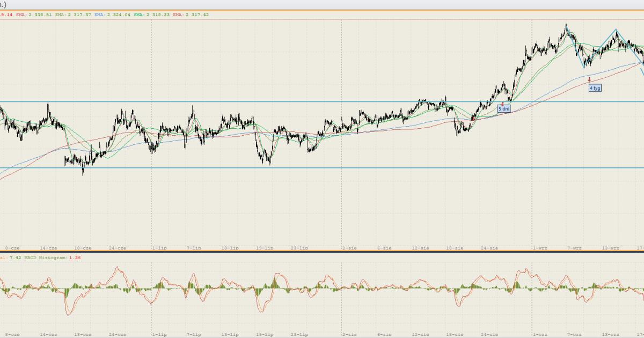644x338 pixels.
Task: Click the 2-sie date on the bottom MACD axis
Action: pos(349,335)
